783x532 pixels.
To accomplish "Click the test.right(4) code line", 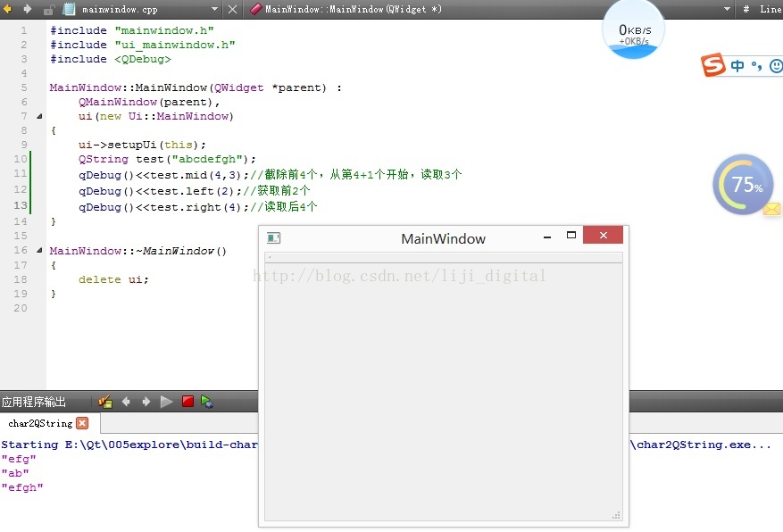I will point(197,207).
